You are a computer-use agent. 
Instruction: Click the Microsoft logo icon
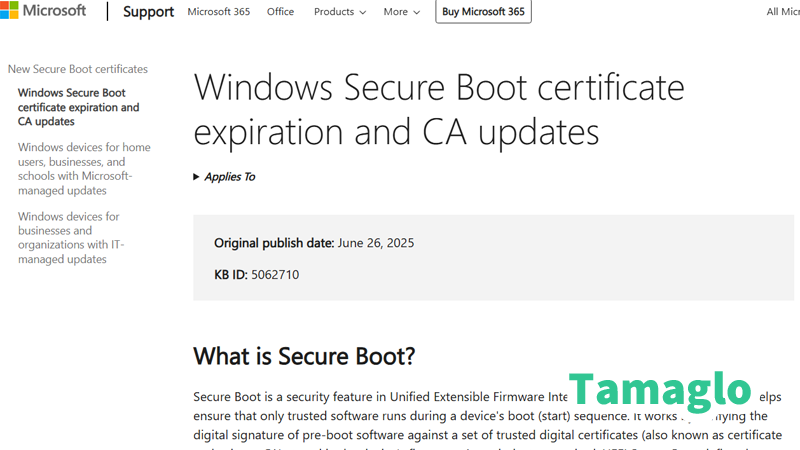tap(10, 11)
